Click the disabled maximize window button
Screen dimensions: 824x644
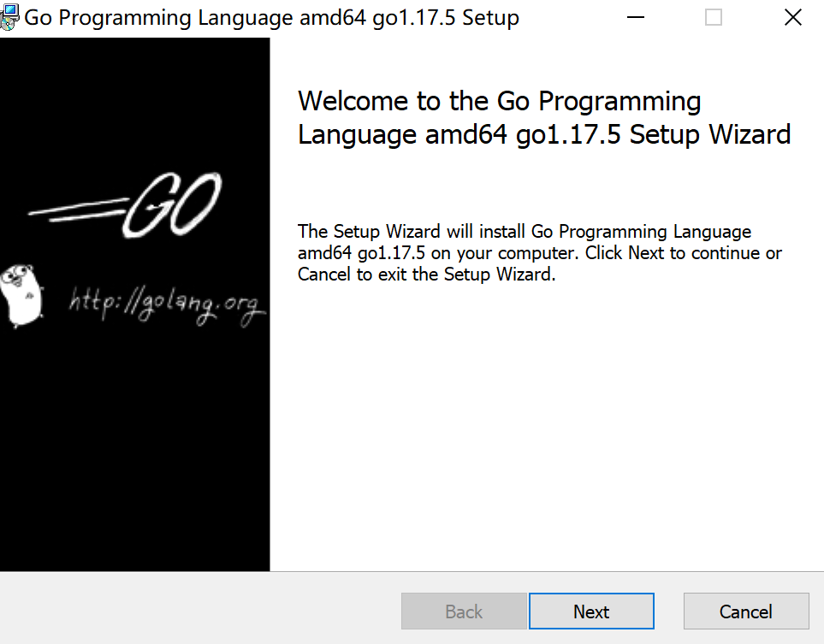pos(714,17)
